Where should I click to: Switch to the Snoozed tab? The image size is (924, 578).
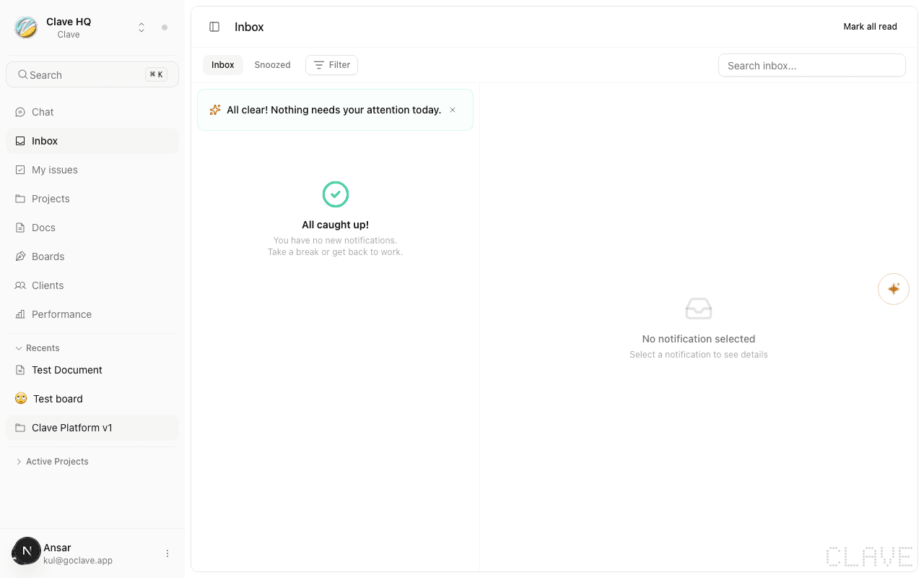(272, 64)
